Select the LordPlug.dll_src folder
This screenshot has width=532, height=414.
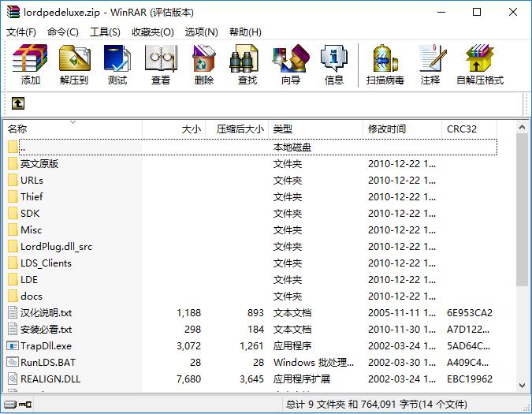click(x=56, y=246)
